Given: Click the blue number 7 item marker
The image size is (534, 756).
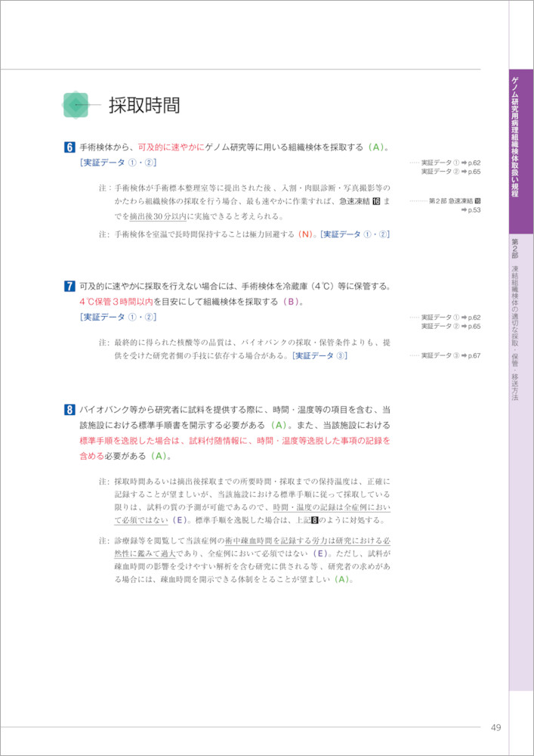Looking at the screenshot, I should pyautogui.click(x=69, y=287).
